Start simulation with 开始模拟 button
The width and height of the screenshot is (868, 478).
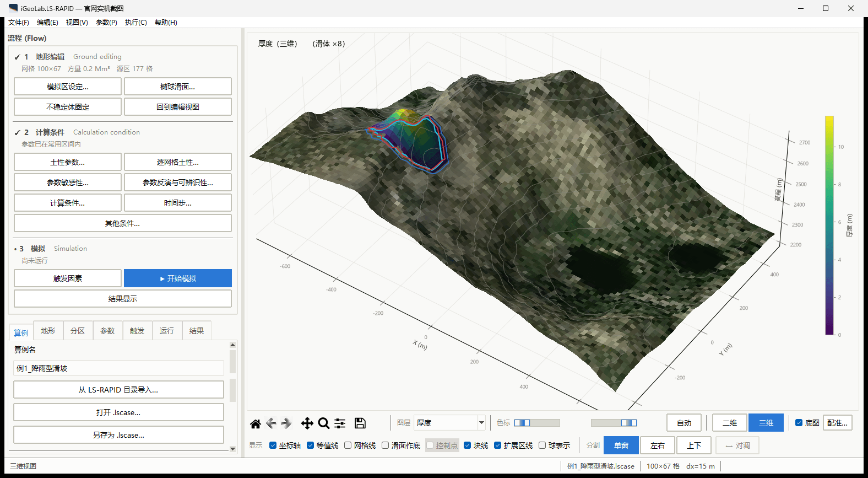tap(178, 278)
